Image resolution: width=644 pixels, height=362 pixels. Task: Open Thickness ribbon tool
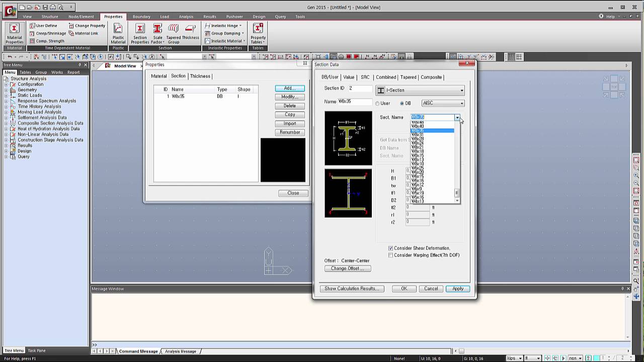[x=191, y=31]
